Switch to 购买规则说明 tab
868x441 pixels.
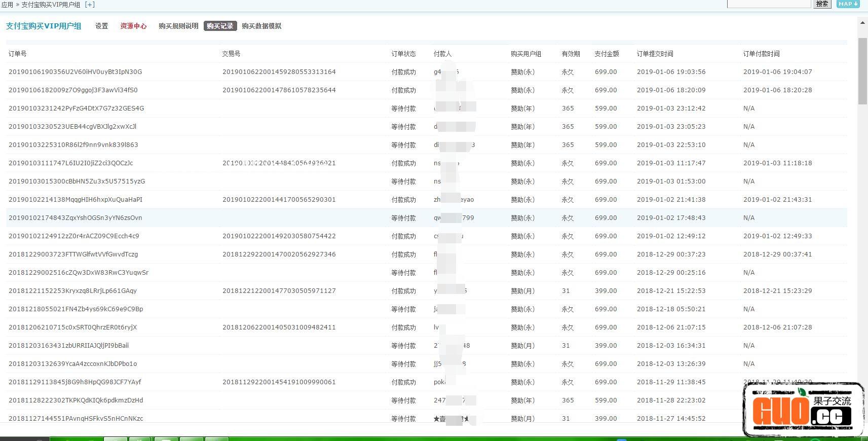178,26
